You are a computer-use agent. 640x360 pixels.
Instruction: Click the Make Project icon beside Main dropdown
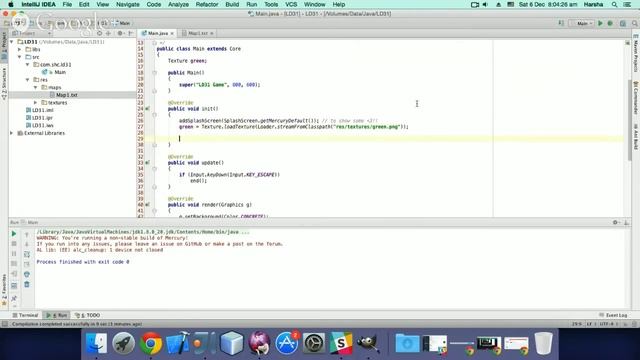point(561,24)
